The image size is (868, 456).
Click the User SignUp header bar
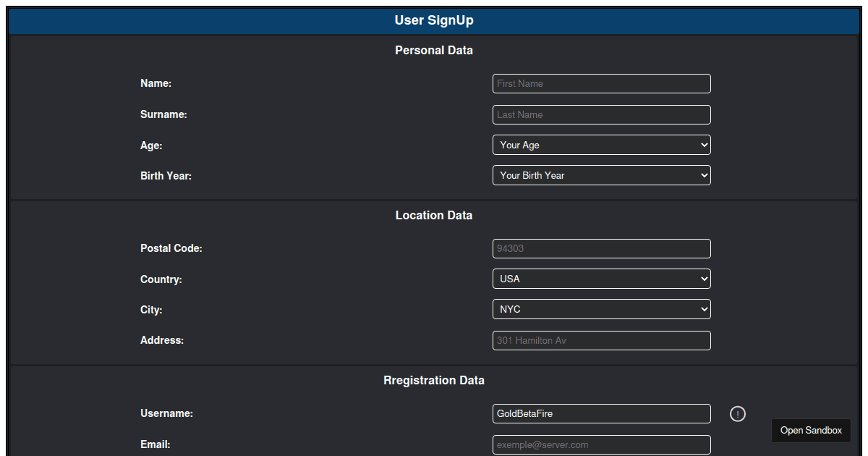click(x=434, y=21)
